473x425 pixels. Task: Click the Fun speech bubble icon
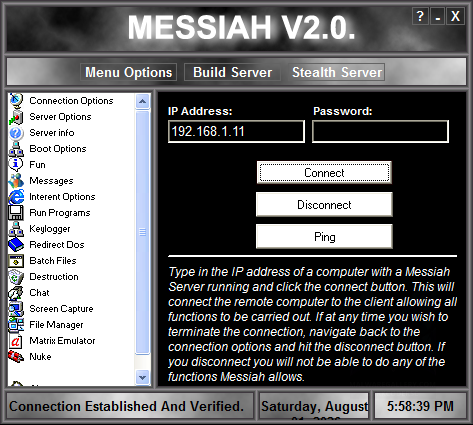tap(16, 165)
